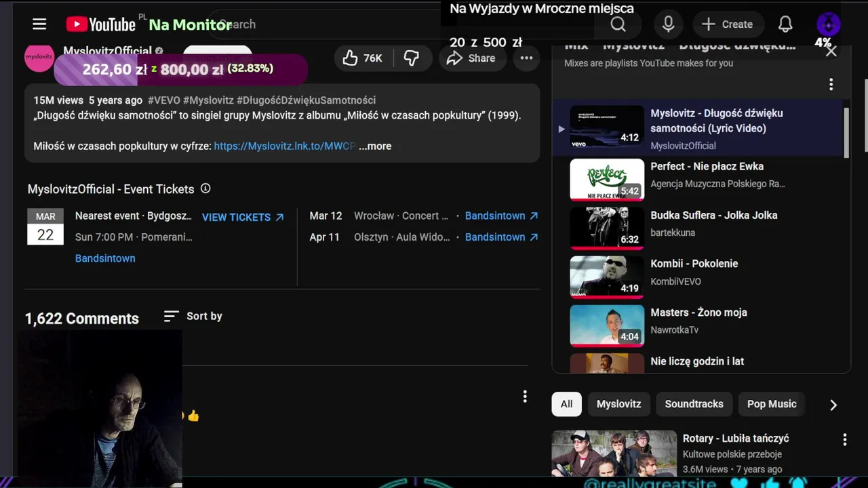Screen dimensions: 868x488
Task: Open the Sort by comments dropdown
Action: (193, 317)
